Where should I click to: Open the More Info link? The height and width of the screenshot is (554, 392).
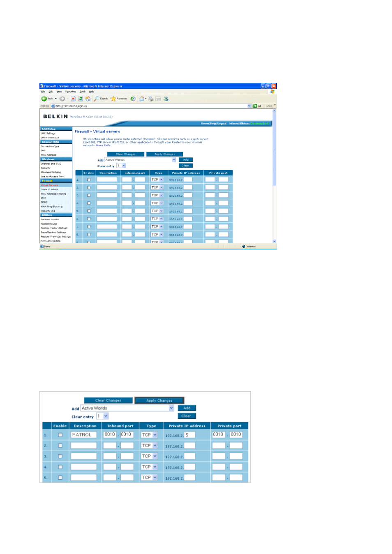(103, 145)
